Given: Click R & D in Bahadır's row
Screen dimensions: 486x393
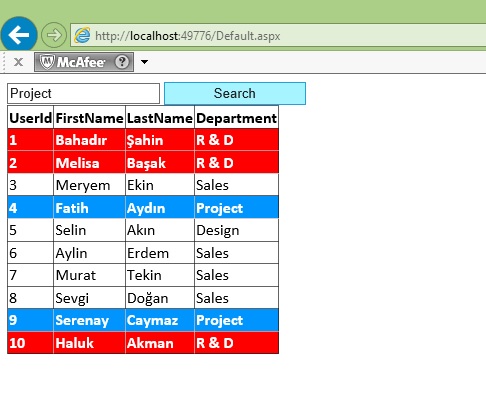Looking at the screenshot, I should pos(236,140).
